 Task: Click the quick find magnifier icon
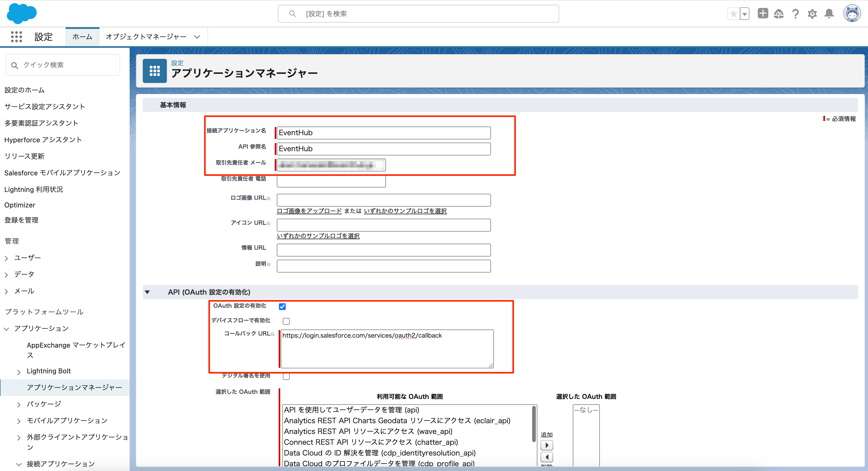tap(14, 65)
